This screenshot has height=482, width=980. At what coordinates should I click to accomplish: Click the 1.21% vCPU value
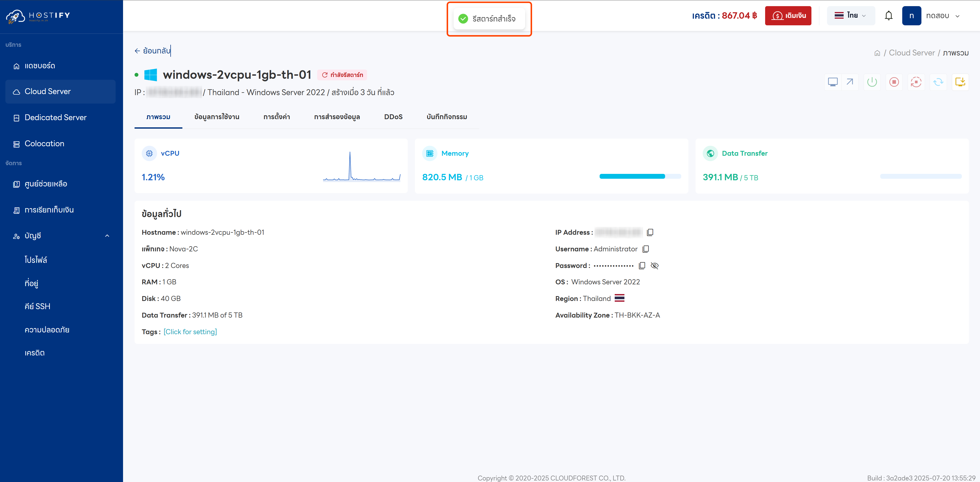pos(153,177)
